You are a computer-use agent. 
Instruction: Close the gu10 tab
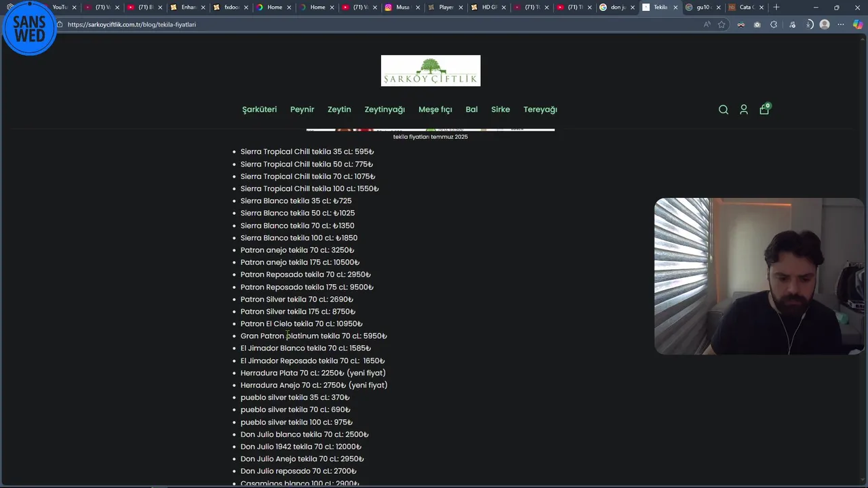(x=717, y=7)
